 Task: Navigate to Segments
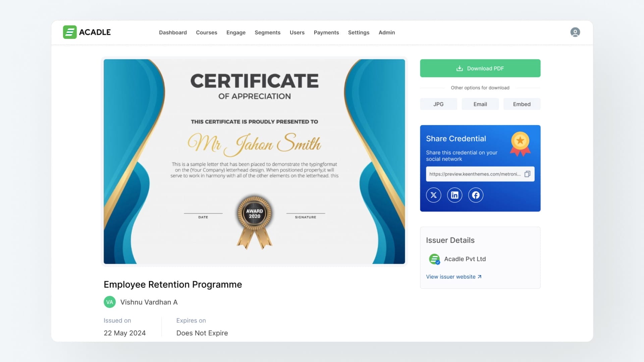[x=267, y=33]
